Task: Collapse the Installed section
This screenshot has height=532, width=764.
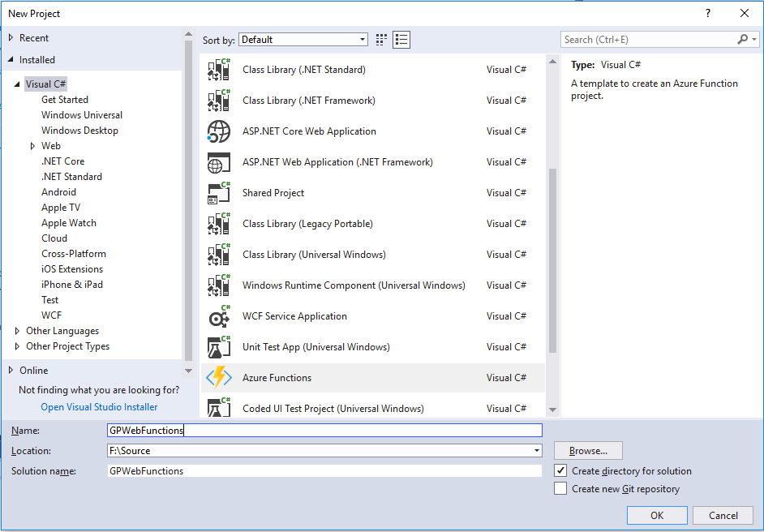Action: 11,59
